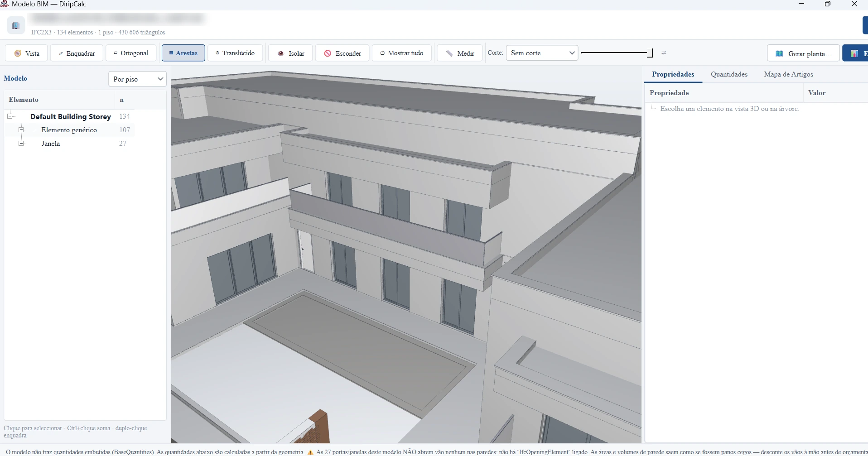Click the IFC2X3 model info text
This screenshot has width=868, height=456.
pos(98,33)
